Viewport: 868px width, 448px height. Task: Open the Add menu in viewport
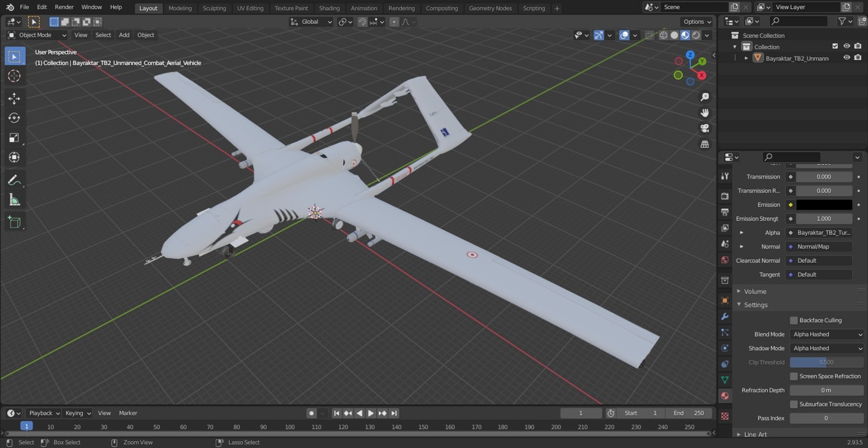[124, 35]
